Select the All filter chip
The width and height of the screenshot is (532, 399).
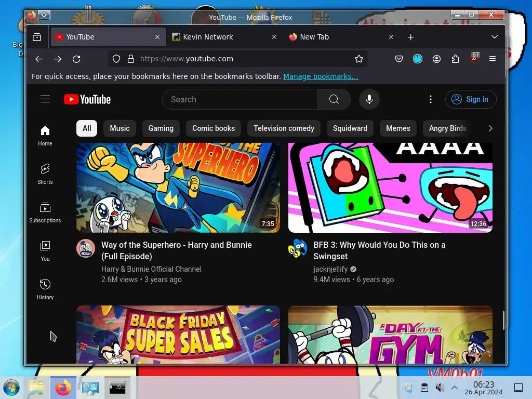tap(87, 128)
